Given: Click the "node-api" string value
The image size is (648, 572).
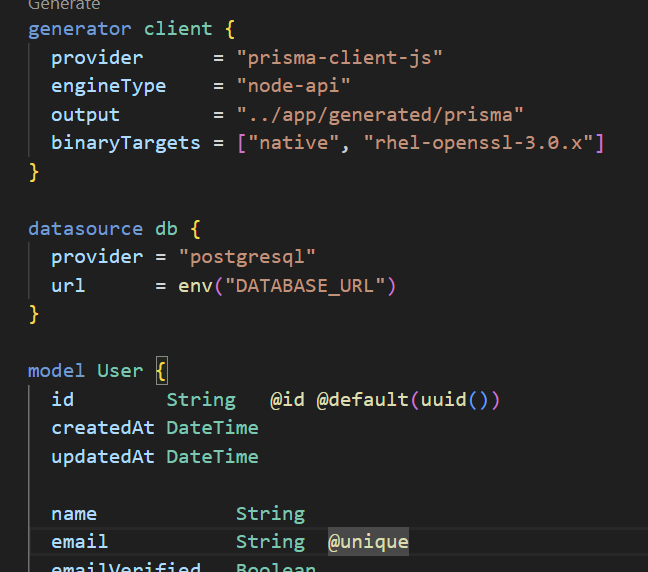Looking at the screenshot, I should pyautogui.click(x=293, y=86).
